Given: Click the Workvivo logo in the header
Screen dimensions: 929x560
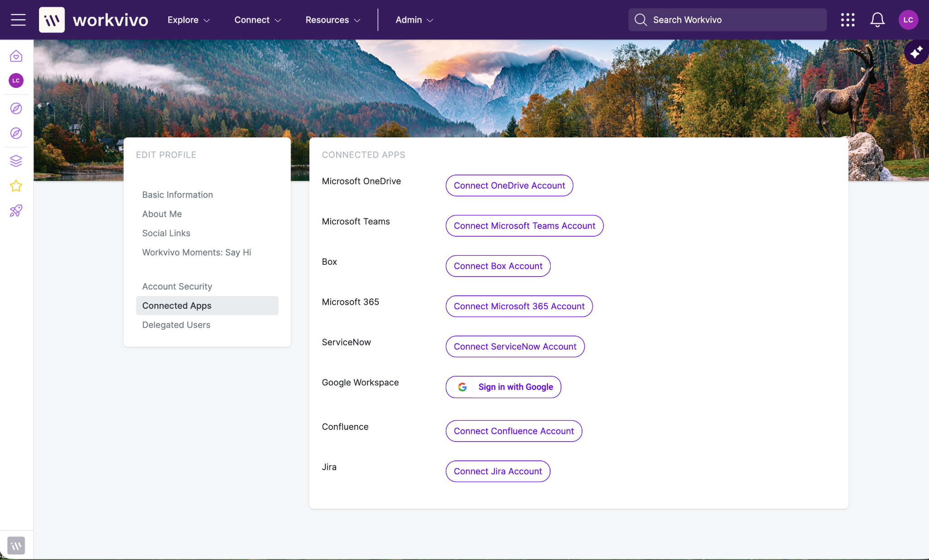Looking at the screenshot, I should tap(93, 20).
